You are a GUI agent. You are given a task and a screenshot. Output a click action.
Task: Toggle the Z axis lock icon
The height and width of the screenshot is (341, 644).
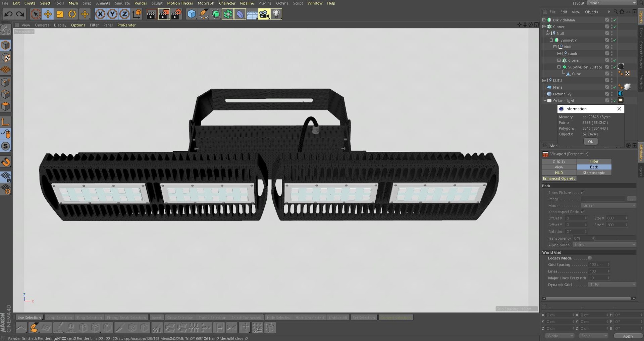tap(124, 14)
